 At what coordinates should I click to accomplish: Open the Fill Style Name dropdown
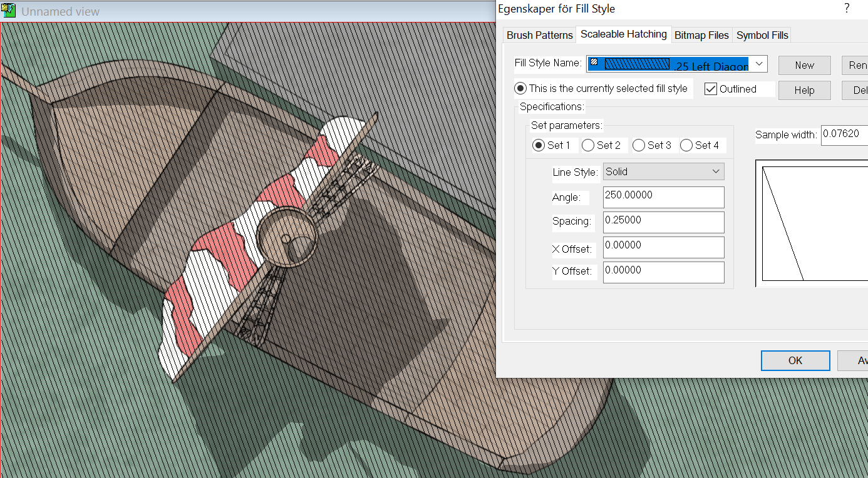pyautogui.click(x=759, y=64)
